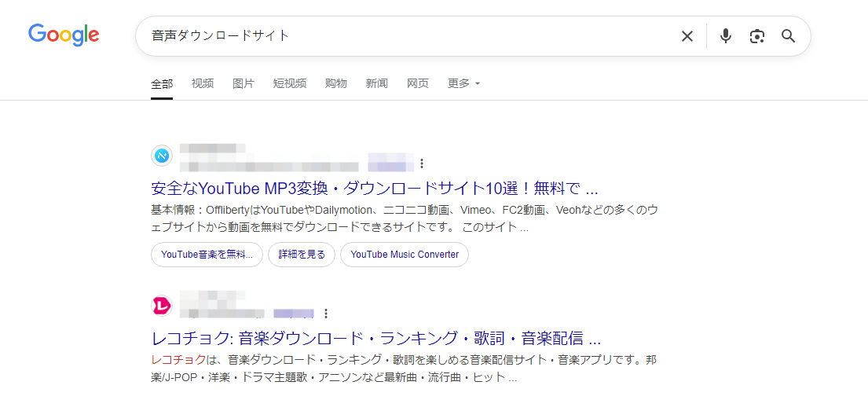Open three-dot menu for first result

click(422, 163)
